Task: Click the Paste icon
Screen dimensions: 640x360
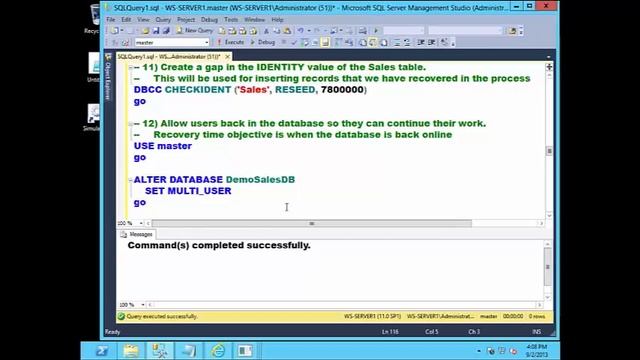Action: click(x=287, y=31)
